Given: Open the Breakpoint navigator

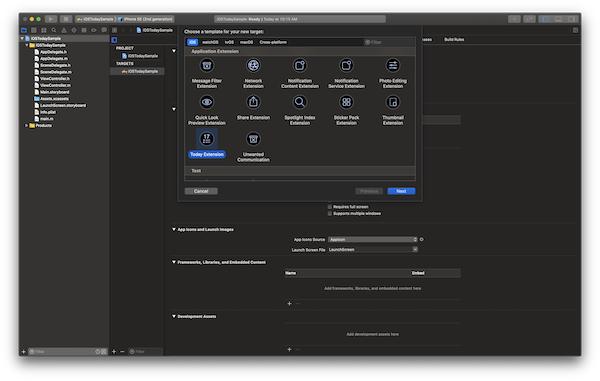Looking at the screenshot, I should (94, 30).
